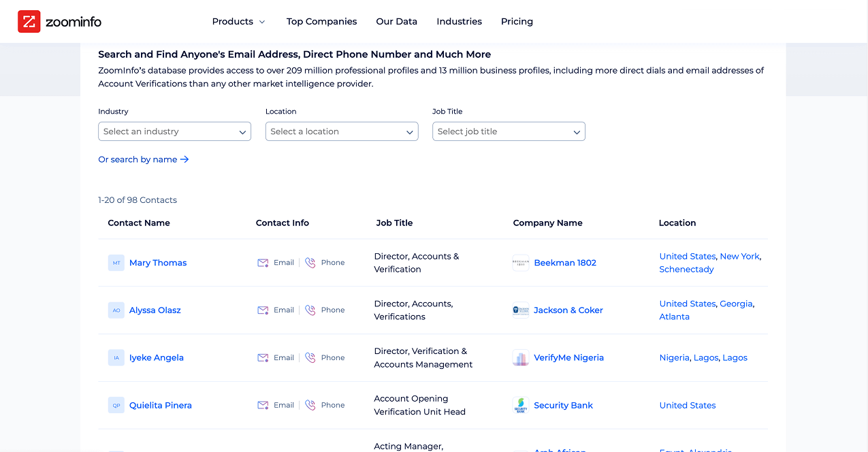868x452 pixels.
Task: Open the Pricing navigation item
Action: (x=517, y=22)
